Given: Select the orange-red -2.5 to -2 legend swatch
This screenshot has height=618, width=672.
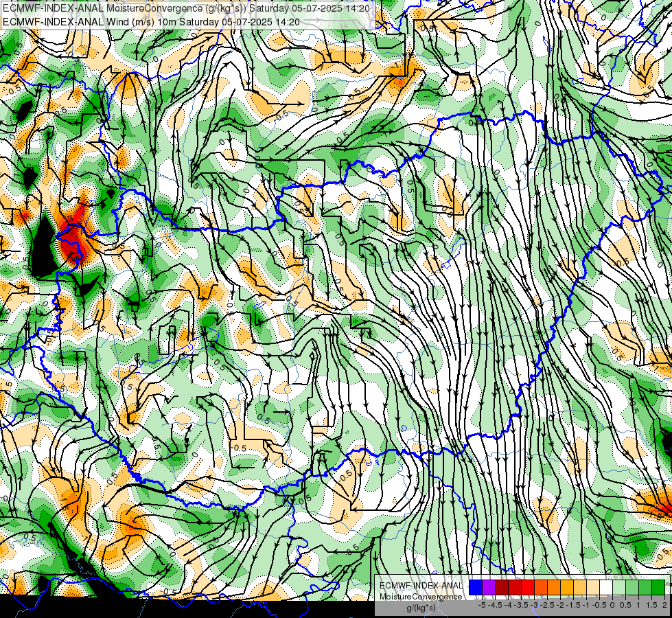Looking at the screenshot, I should pos(541,588).
